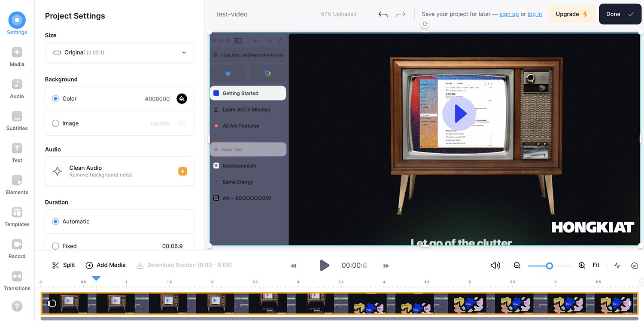The width and height of the screenshot is (644, 321).
Task: Click the Fit timeline button
Action: click(596, 265)
